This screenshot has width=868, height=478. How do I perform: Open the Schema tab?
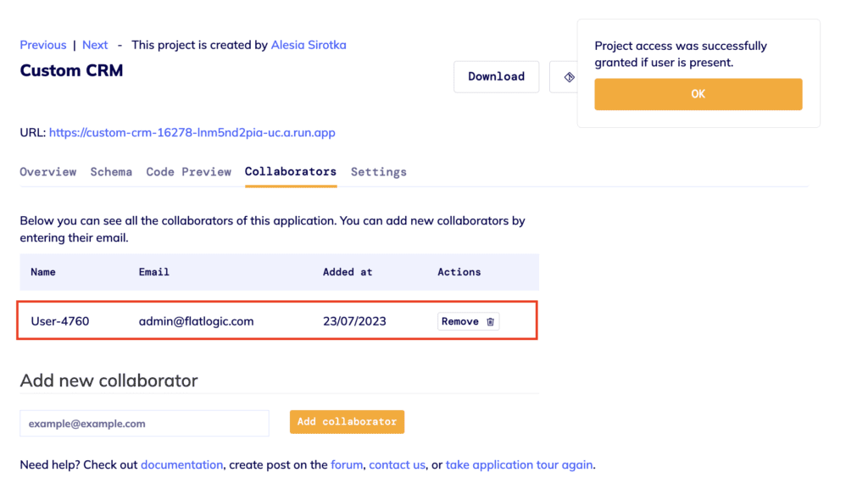coord(111,172)
